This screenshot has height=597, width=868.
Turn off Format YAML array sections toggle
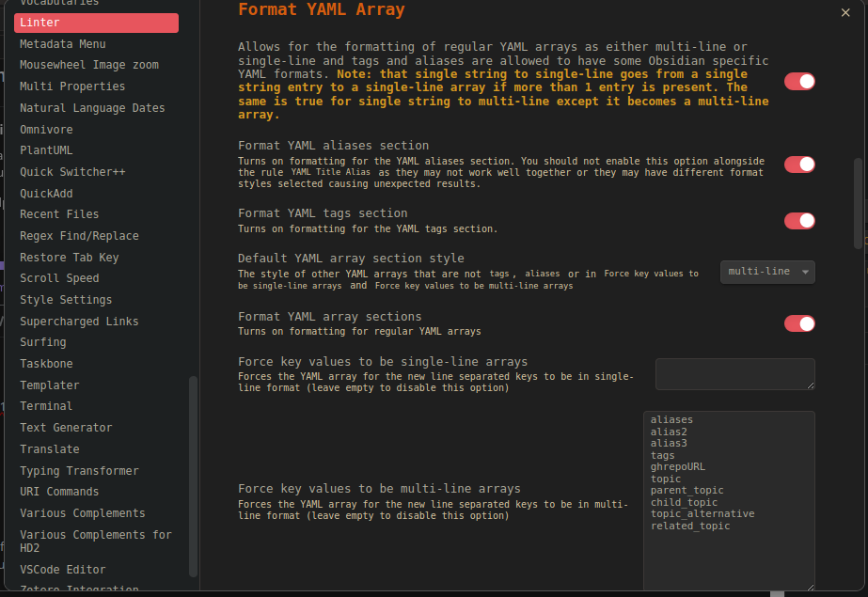(799, 323)
